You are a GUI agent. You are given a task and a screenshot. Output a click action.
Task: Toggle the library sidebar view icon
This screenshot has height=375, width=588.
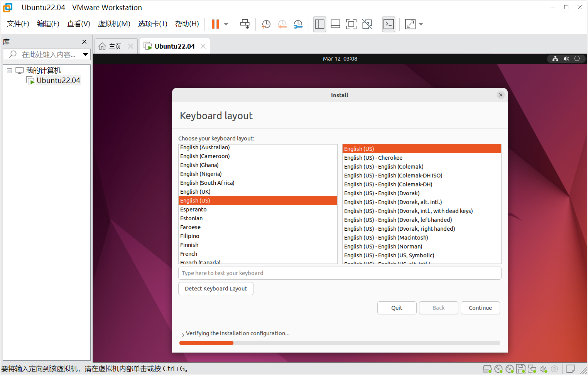[319, 24]
